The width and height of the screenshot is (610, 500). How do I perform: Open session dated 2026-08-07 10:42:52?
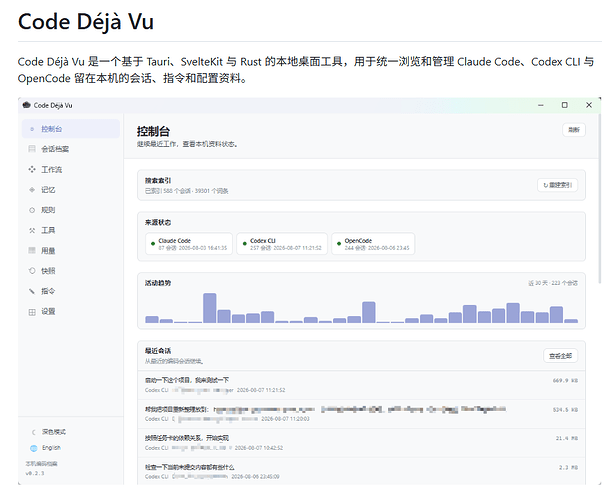click(x=361, y=443)
